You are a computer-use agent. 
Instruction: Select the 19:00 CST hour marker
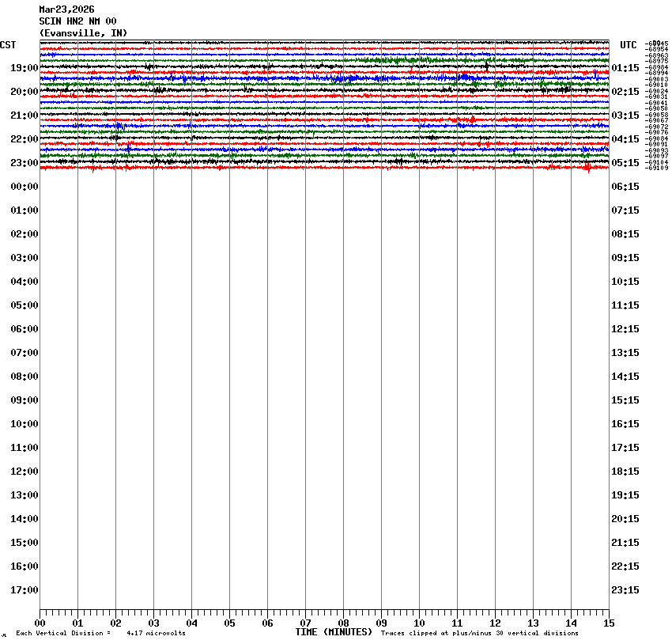click(x=24, y=68)
